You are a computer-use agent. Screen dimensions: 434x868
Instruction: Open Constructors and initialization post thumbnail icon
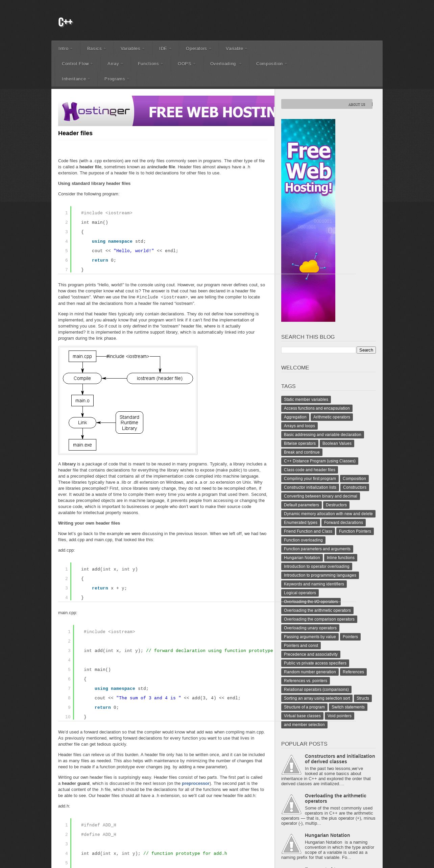[291, 765]
